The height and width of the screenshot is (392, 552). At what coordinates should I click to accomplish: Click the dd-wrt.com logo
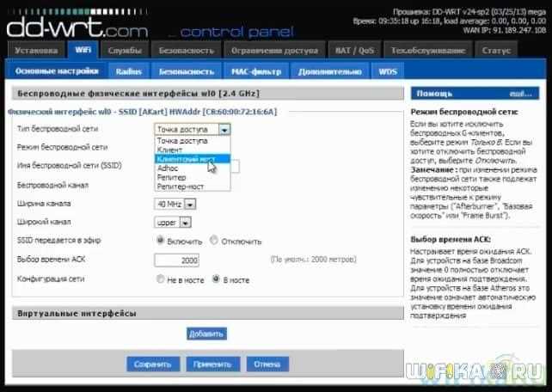[x=77, y=28]
